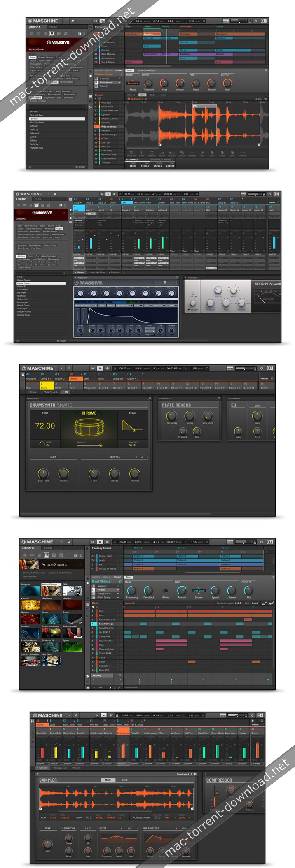Open the ZONE tab in Sampler
This screenshot has height=868, width=295.
coord(125,780)
